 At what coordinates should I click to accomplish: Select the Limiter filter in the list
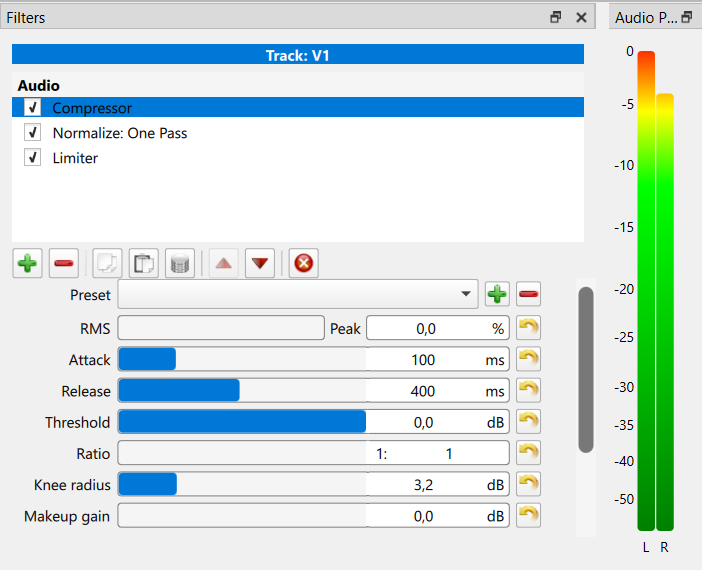75,158
